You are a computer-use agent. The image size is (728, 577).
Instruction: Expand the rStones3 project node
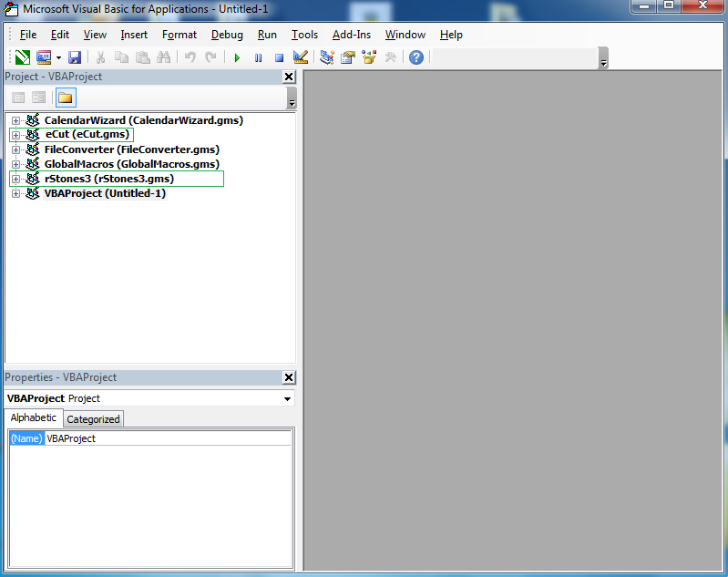point(15,180)
